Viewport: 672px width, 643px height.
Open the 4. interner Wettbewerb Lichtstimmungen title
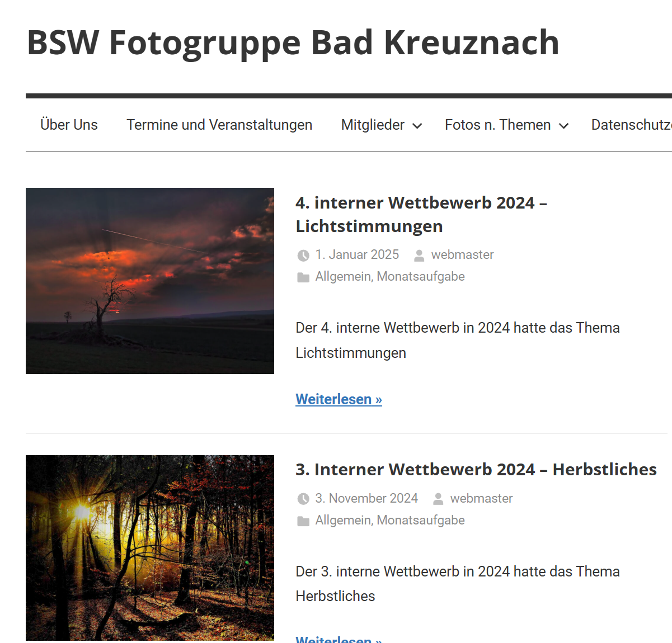[x=421, y=214]
